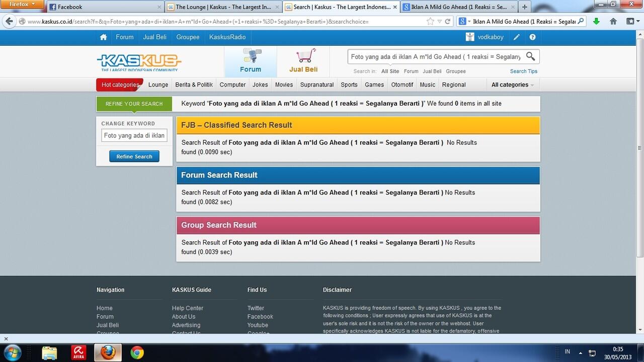Expand All categories dropdown
Screen dimensions: 644x362
[x=512, y=85]
